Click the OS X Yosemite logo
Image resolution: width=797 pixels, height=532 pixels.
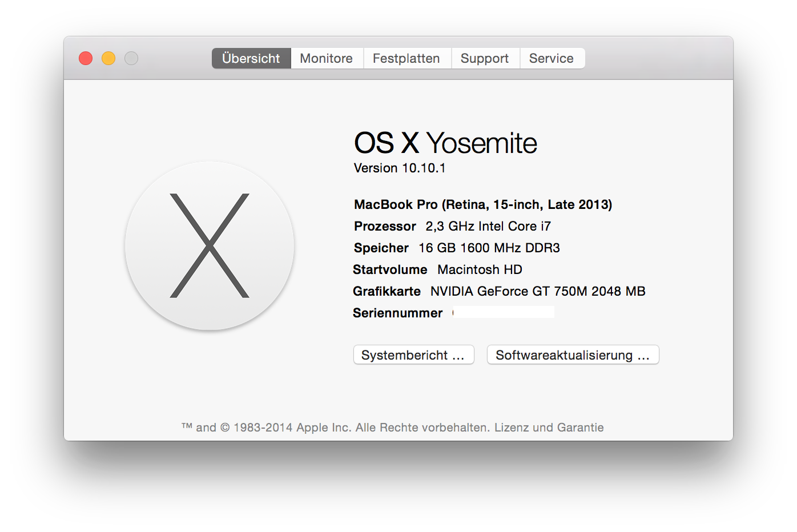point(210,245)
